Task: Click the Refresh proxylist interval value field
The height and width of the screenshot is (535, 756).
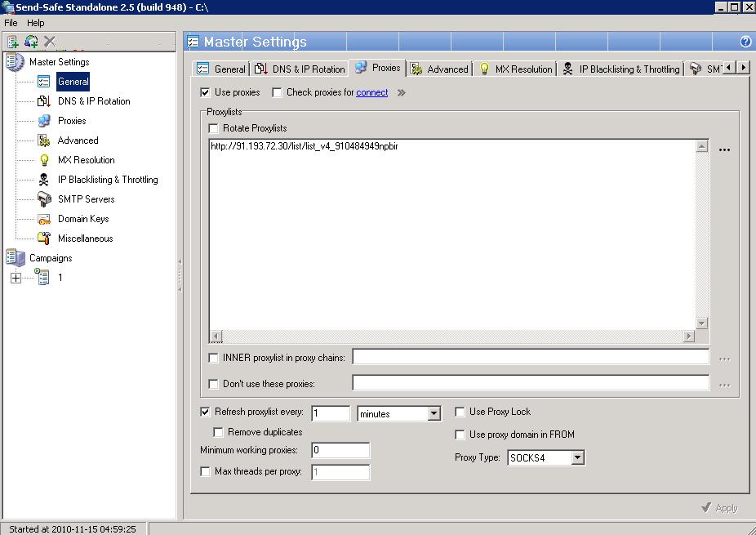Action: pyautogui.click(x=331, y=413)
